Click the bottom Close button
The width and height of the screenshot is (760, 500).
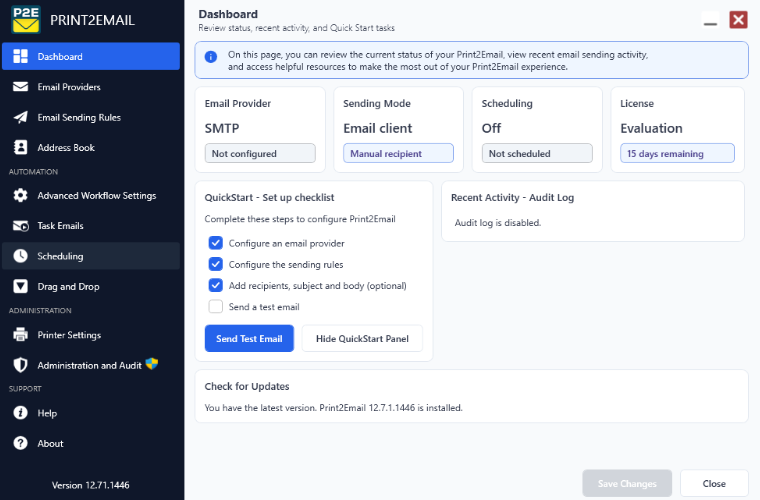pos(714,483)
